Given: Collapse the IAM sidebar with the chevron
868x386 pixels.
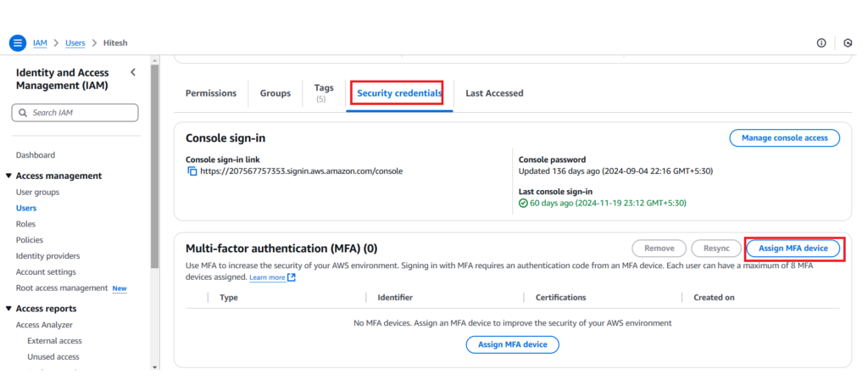Looking at the screenshot, I should (x=133, y=73).
